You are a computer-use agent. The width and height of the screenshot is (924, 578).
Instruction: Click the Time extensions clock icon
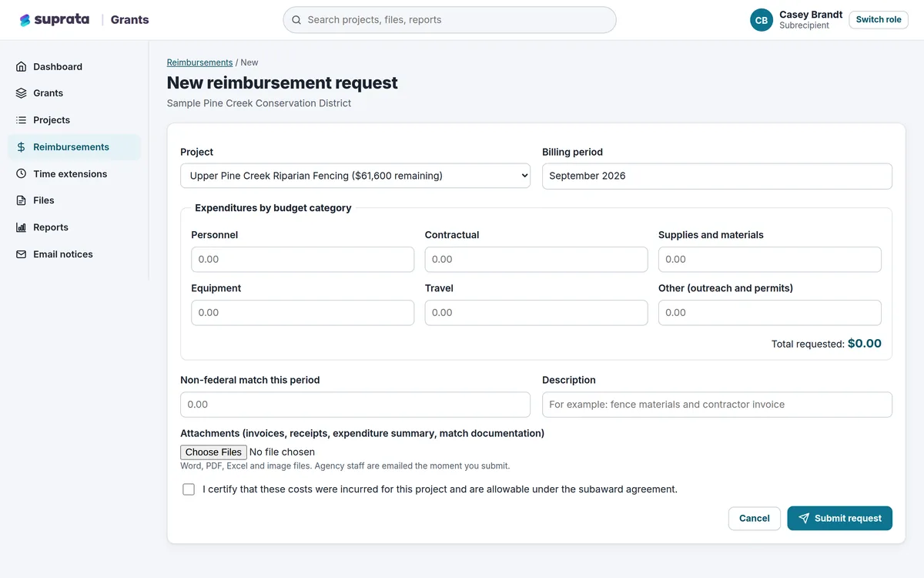21,174
